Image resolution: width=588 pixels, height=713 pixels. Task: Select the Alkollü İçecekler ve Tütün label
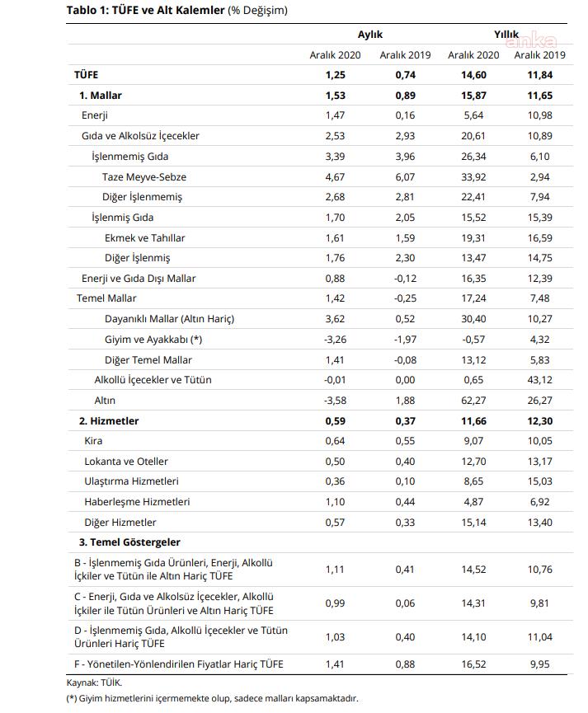coord(153,380)
